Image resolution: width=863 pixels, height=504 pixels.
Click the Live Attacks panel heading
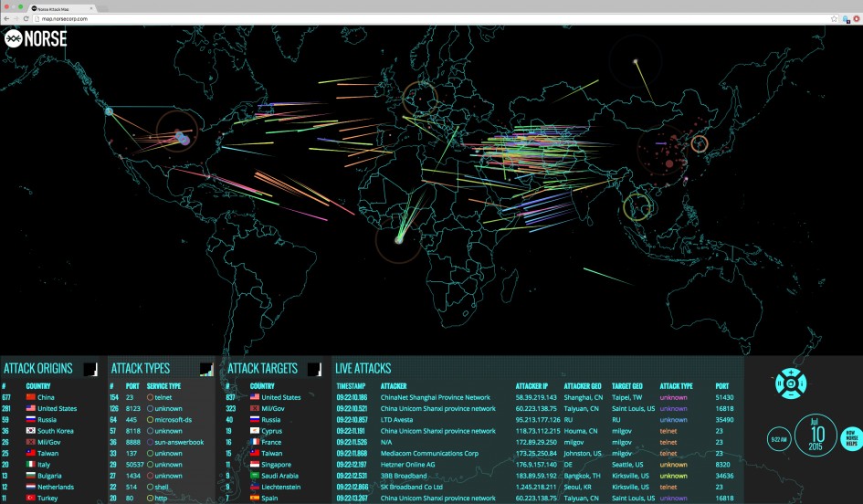(363, 369)
